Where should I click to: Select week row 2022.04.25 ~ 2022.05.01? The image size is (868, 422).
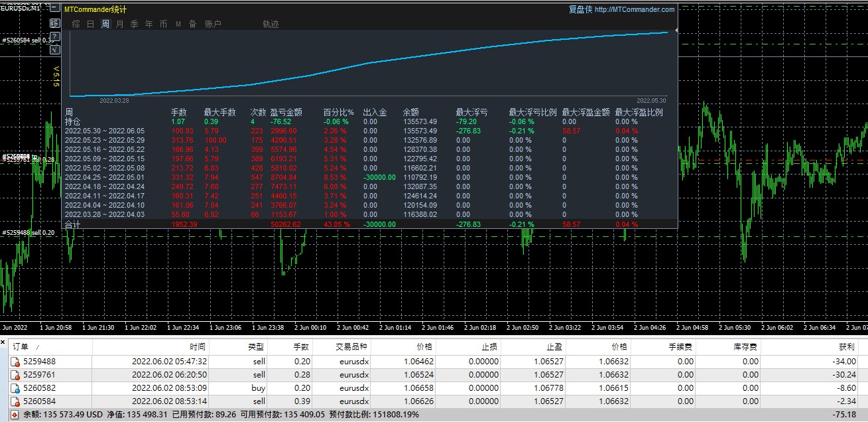click(x=370, y=177)
